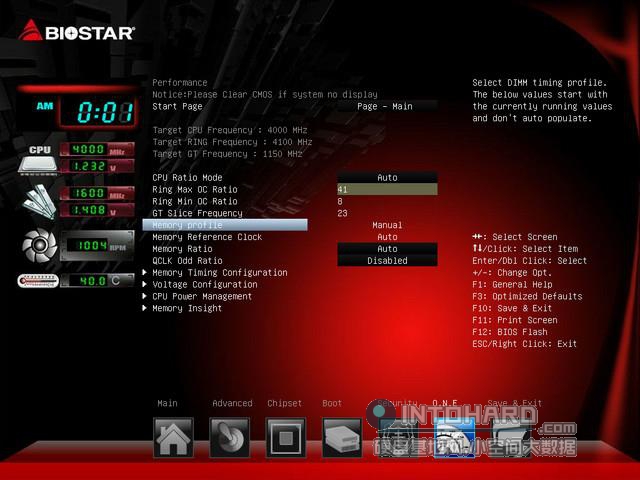Click the Select DIMM timing profile help text
The width and height of the screenshot is (640, 480).
click(542, 100)
